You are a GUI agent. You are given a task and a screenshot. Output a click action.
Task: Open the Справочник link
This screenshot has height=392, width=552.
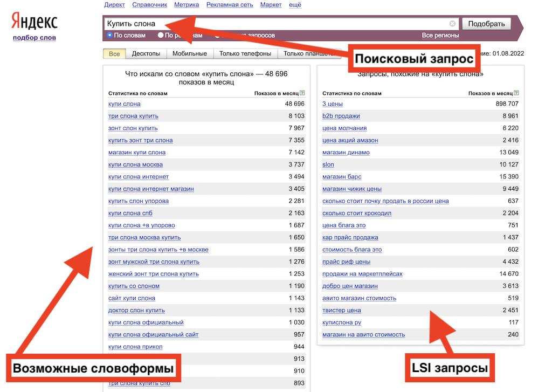click(x=150, y=4)
